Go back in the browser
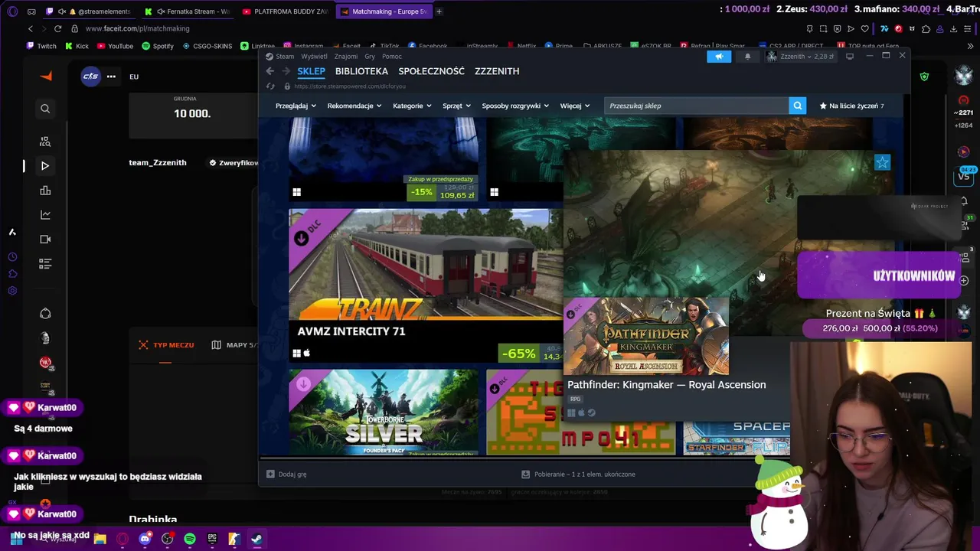 31,28
